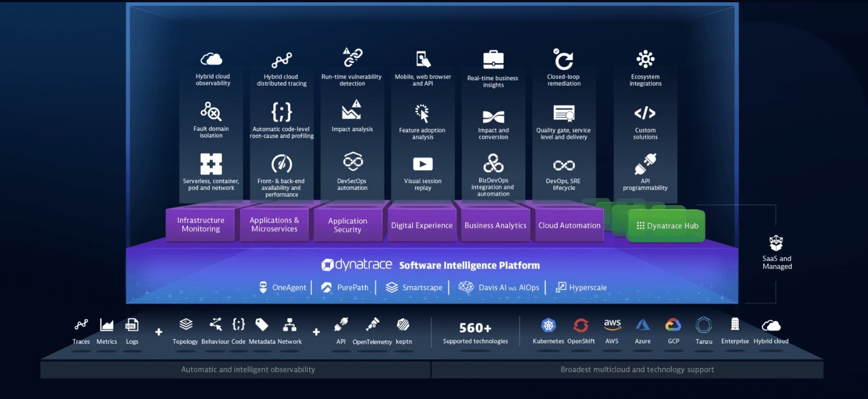Select the Network icon
Image resolution: width=868 pixels, height=399 pixels.
pyautogui.click(x=289, y=325)
